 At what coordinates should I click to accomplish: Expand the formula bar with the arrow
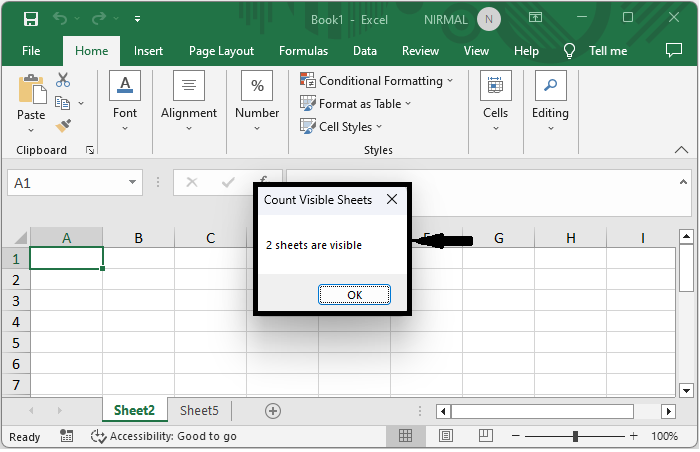click(683, 182)
